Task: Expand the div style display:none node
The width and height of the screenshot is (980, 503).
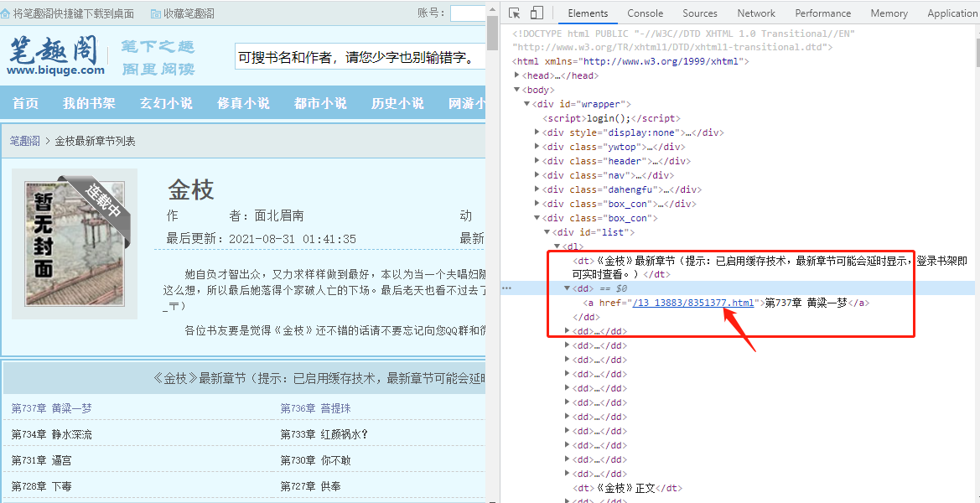Action: tap(537, 132)
